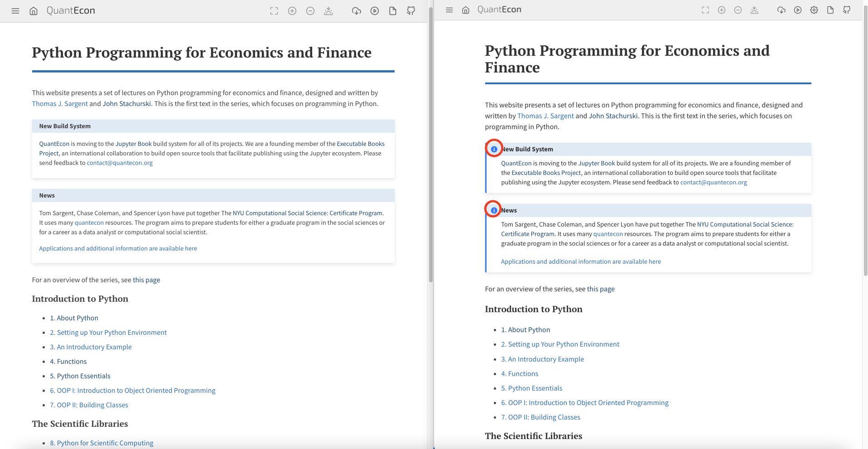Click 'this page' link in right pane
Image resolution: width=868 pixels, height=449 pixels.
coord(601,289)
